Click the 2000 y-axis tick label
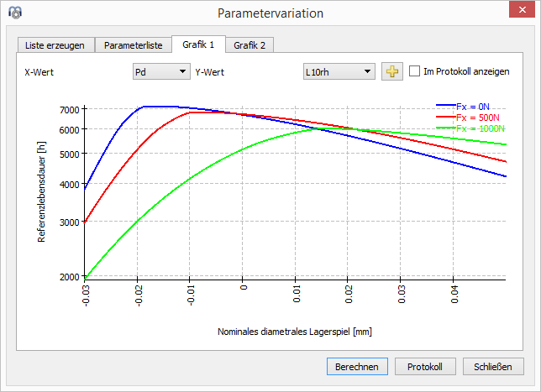541x392 pixels. (x=70, y=277)
